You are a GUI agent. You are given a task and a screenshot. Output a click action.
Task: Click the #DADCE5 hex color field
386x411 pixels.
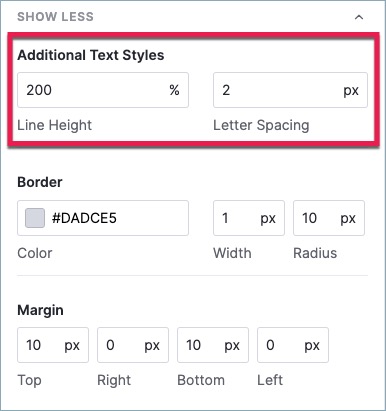(x=103, y=218)
